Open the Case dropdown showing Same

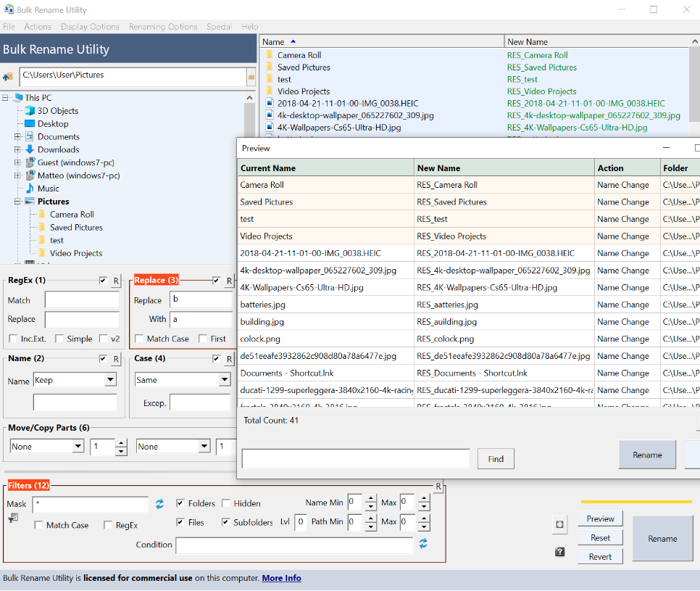pos(224,380)
